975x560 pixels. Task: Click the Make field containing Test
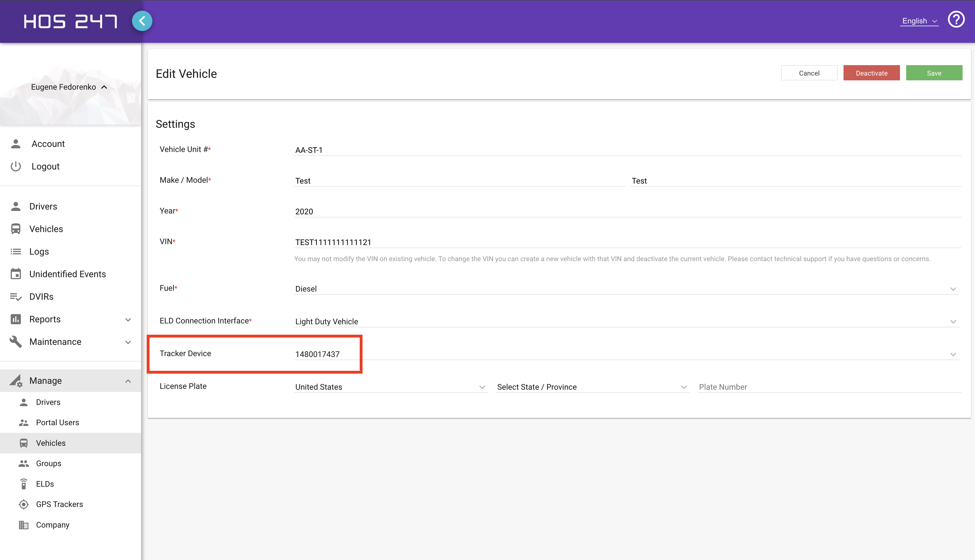click(x=459, y=181)
